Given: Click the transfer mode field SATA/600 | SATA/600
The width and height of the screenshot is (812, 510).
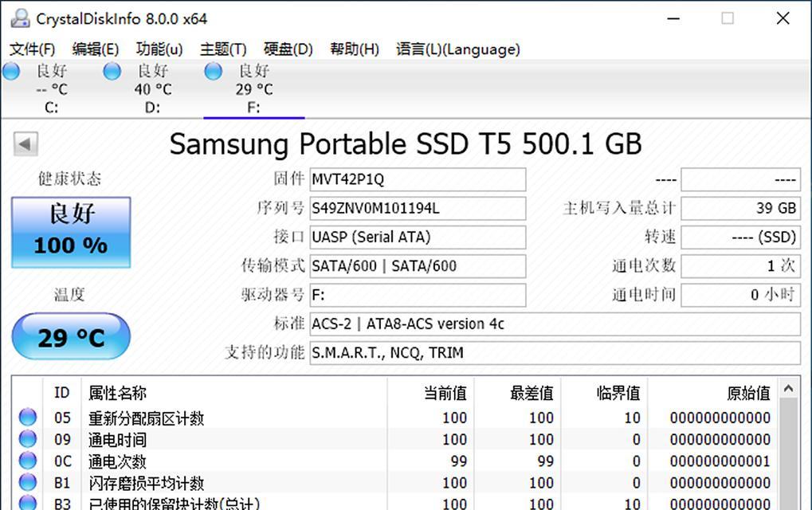Looking at the screenshot, I should (x=418, y=266).
